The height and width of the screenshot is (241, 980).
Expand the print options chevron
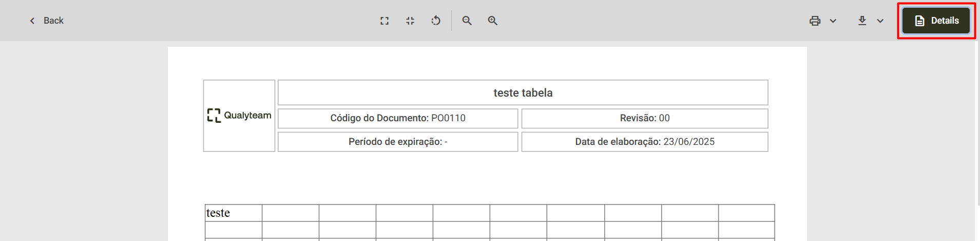point(833,21)
